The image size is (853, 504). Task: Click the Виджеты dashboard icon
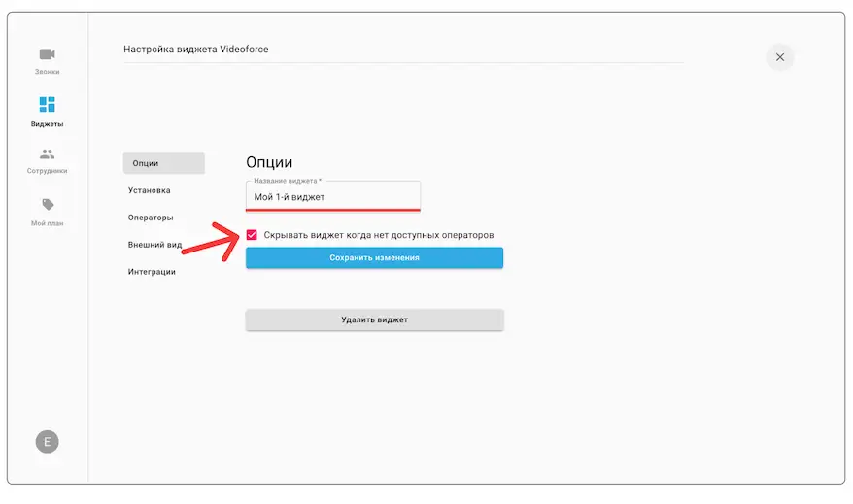coord(48,104)
